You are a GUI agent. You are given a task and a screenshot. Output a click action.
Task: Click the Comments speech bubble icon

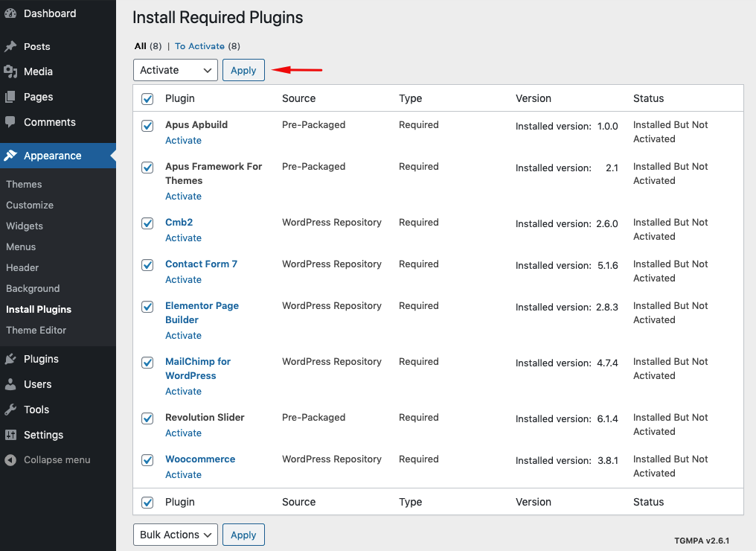10,122
